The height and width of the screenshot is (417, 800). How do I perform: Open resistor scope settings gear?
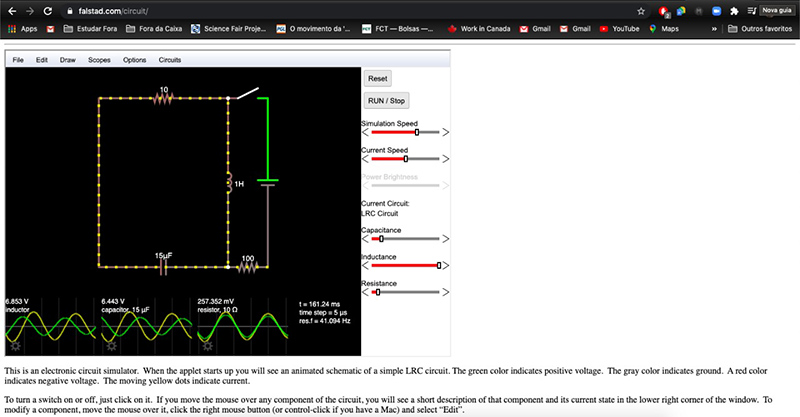tap(207, 346)
